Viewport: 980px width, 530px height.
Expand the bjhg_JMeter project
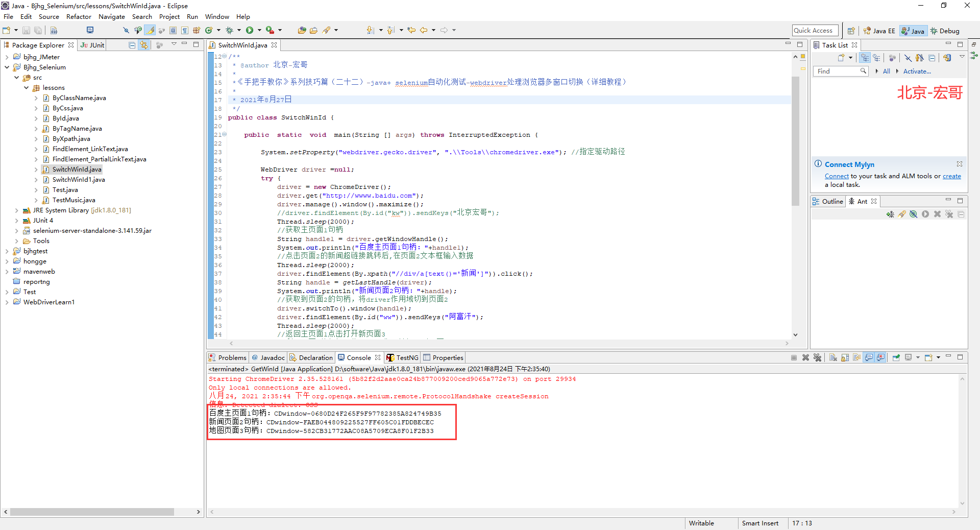coord(7,57)
